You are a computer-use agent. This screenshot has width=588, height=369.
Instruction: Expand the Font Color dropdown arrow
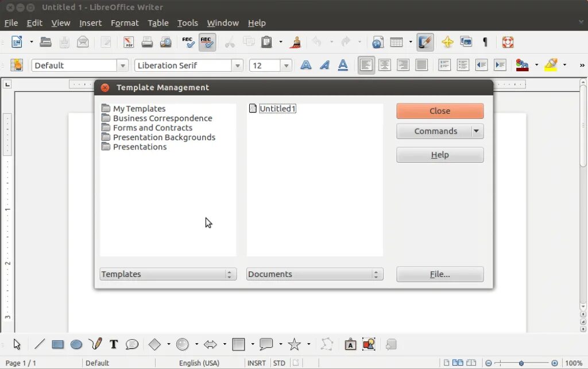[537, 65]
